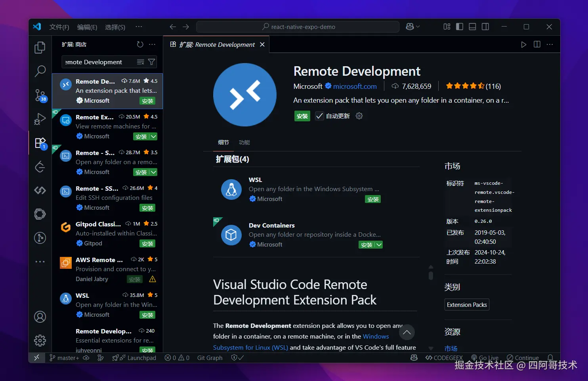Select WSL extension in sidebar results

point(107,305)
